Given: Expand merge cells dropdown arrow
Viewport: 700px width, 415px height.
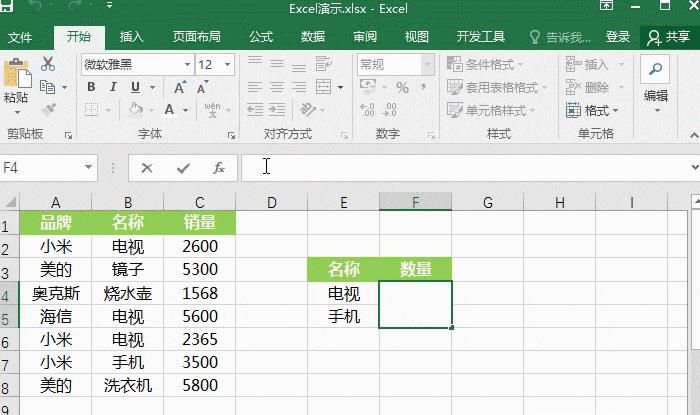Looking at the screenshot, I should click(x=341, y=87).
